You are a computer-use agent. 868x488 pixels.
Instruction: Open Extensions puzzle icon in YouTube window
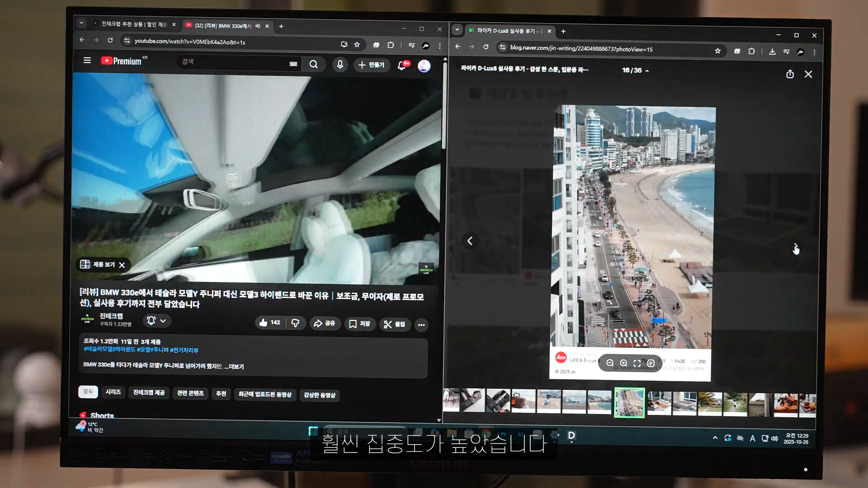click(x=391, y=45)
